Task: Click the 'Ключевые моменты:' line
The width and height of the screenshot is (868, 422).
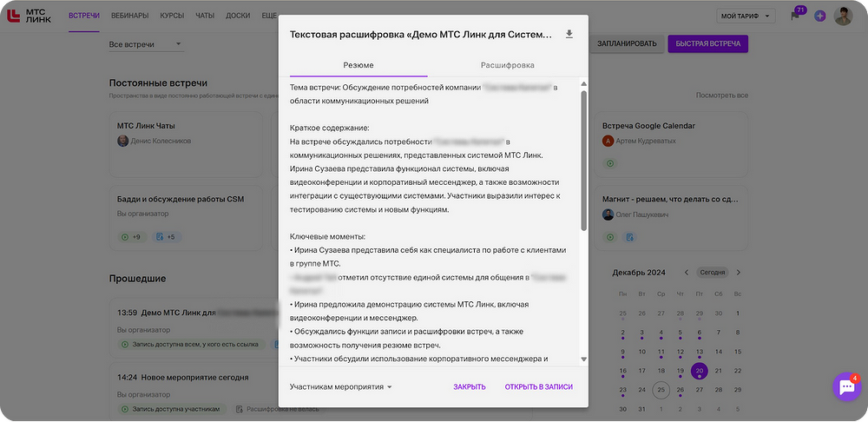Action: [327, 236]
